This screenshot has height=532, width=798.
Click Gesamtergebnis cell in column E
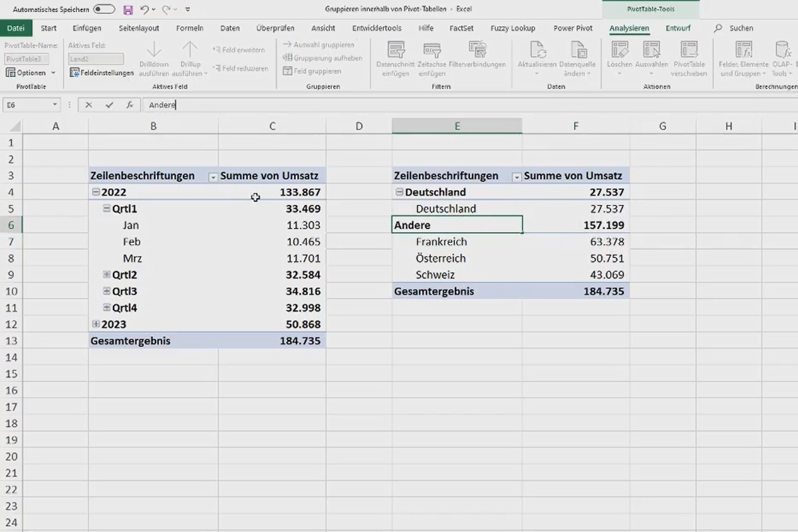pyautogui.click(x=458, y=291)
